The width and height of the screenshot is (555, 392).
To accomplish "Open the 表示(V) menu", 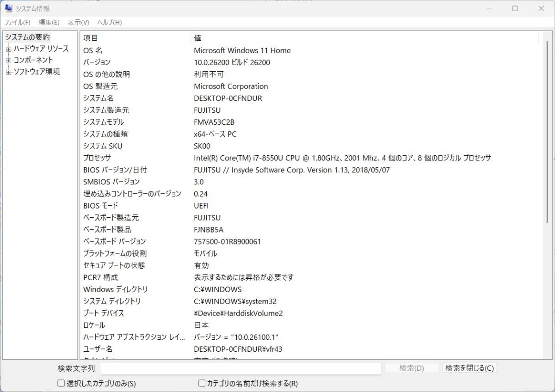I will pos(78,22).
